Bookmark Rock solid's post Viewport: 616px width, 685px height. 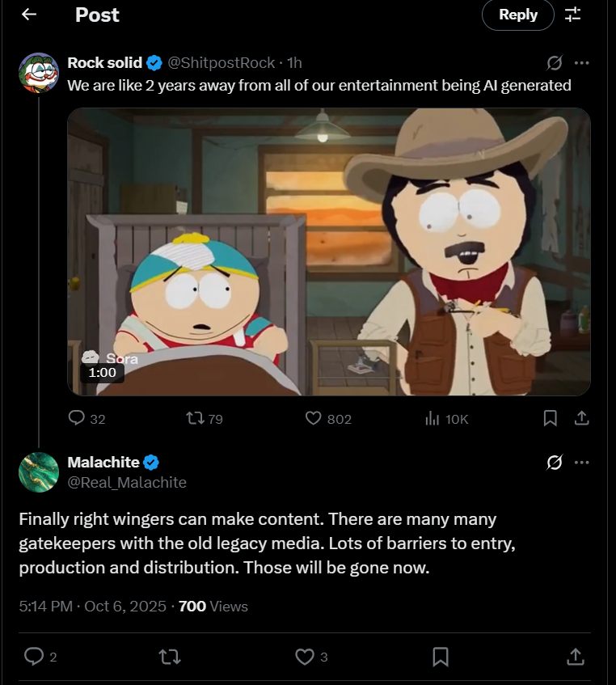click(550, 418)
